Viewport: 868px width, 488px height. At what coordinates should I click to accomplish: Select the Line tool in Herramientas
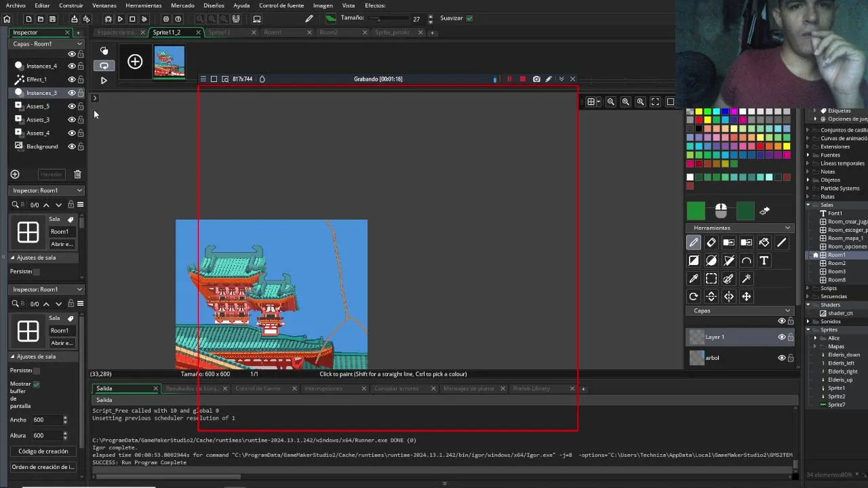point(782,243)
